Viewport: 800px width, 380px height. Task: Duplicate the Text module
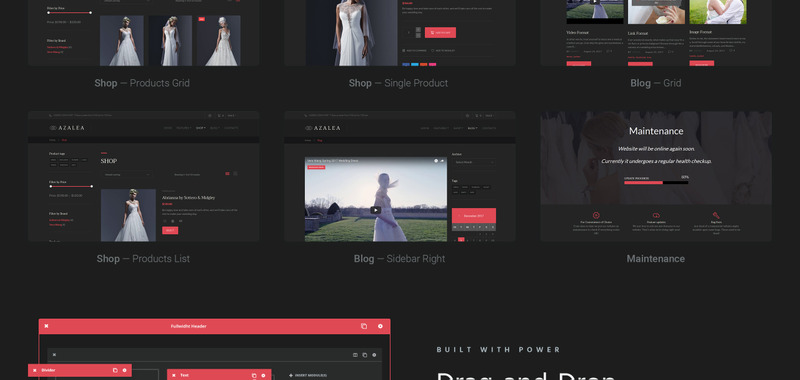(254, 375)
